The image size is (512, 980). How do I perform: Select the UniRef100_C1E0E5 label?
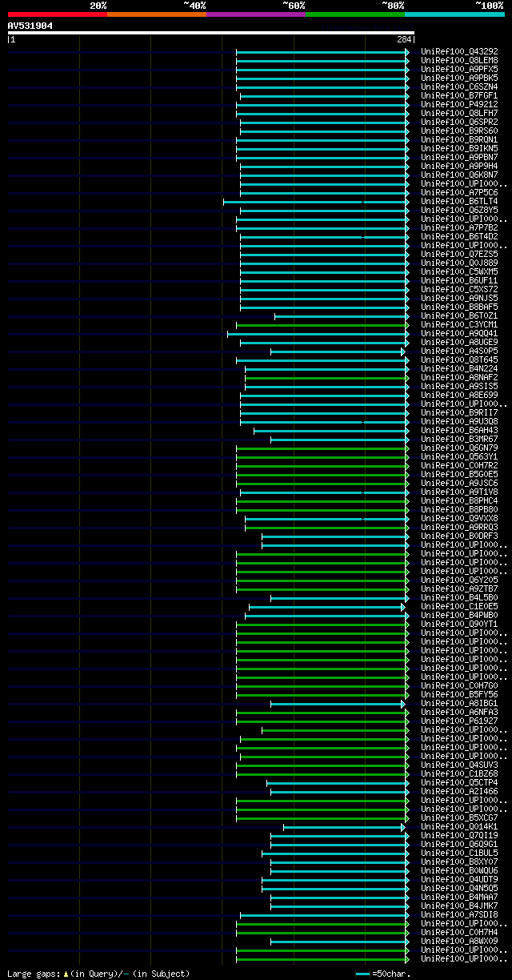[x=459, y=606]
